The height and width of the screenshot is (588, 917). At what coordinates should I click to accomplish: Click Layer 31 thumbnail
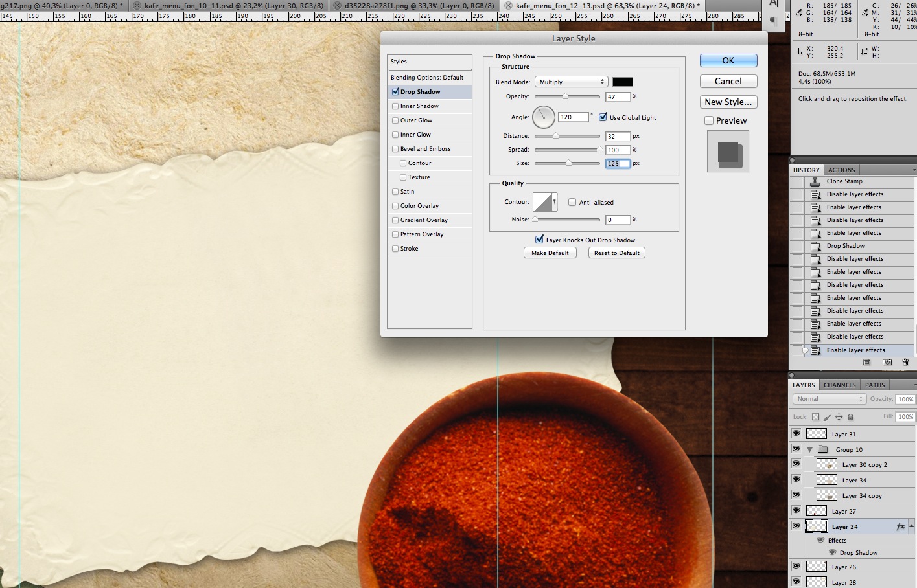click(x=817, y=434)
